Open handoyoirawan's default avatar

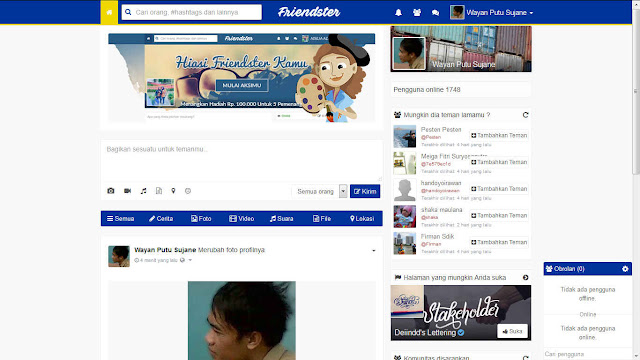click(404, 190)
